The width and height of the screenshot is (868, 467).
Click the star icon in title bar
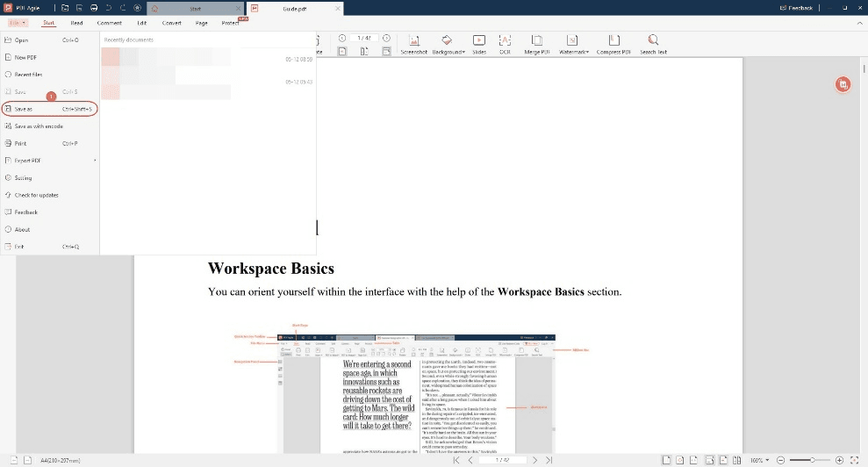[137, 8]
